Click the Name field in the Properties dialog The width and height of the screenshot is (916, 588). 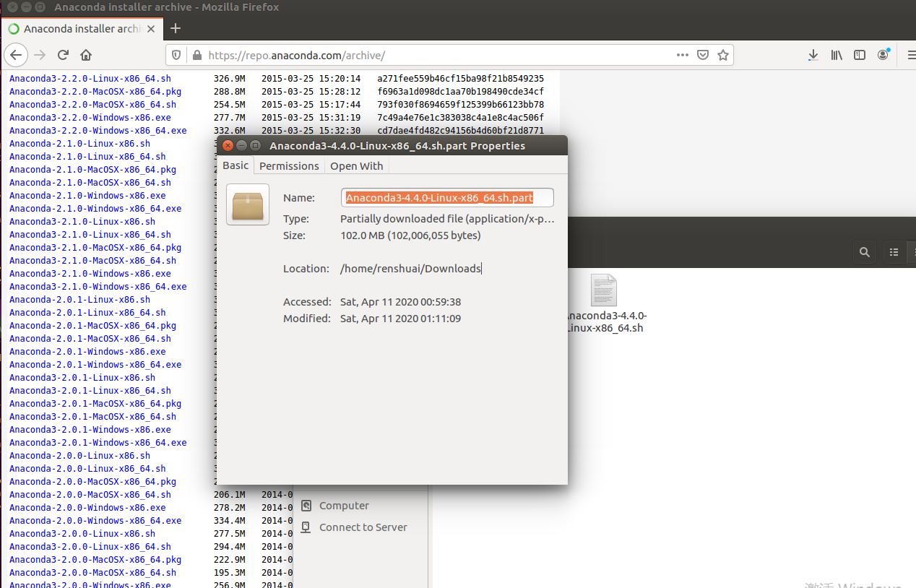446,197
